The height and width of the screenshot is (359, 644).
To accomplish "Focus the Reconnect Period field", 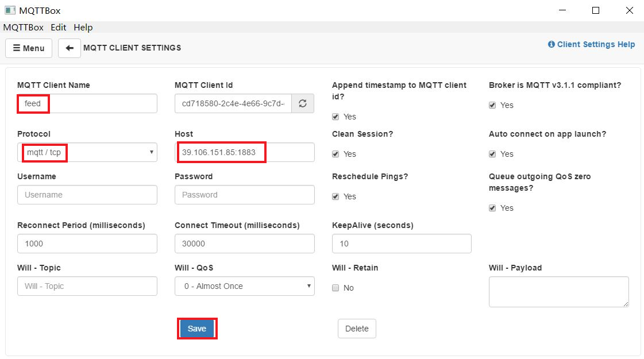I will click(87, 244).
